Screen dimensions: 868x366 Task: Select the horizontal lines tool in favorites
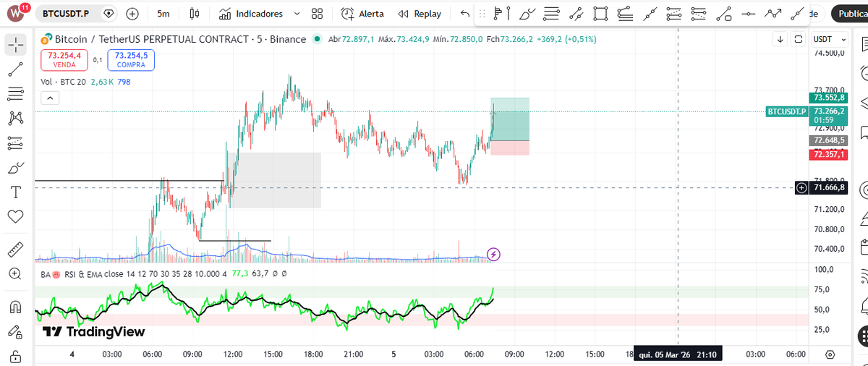coord(550,13)
